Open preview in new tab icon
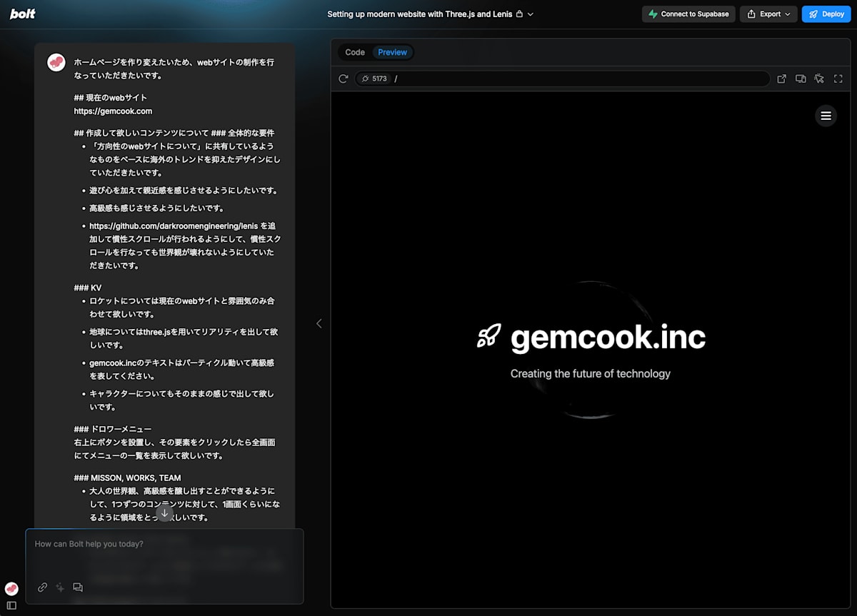857x616 pixels. pos(781,79)
